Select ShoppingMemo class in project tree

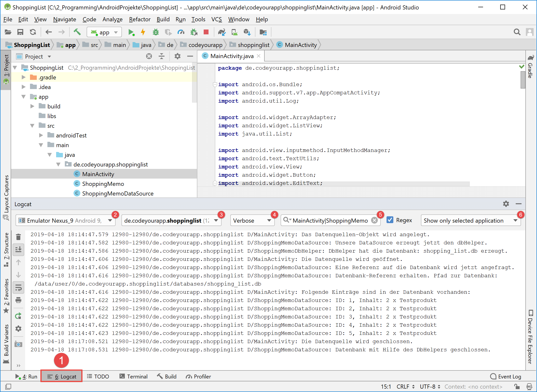[x=103, y=184]
